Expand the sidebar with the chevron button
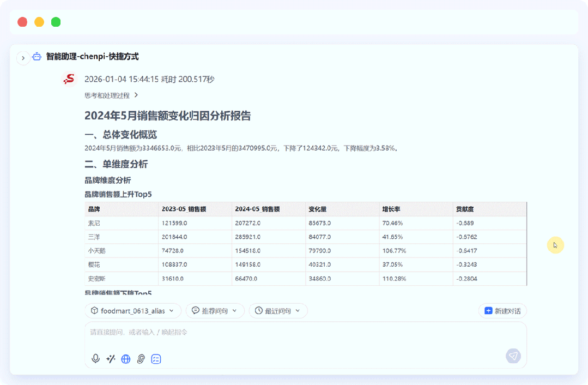Viewport: 588px width, 385px height. 23,58
